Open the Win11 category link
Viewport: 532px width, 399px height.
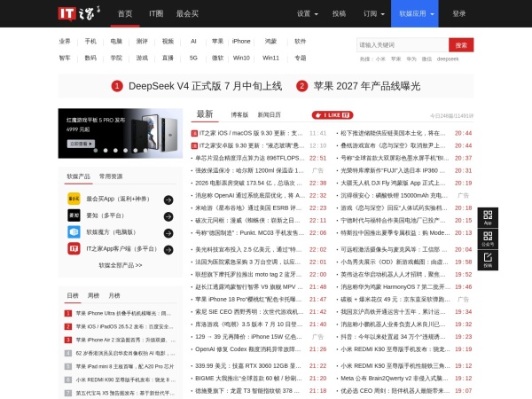270,58
